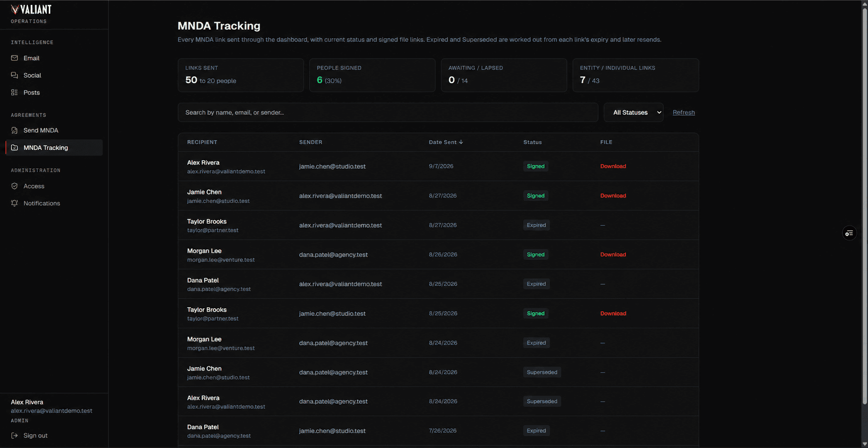Image resolution: width=868 pixels, height=448 pixels.
Task: Open the All Statuses filter dropdown
Action: coord(633,112)
